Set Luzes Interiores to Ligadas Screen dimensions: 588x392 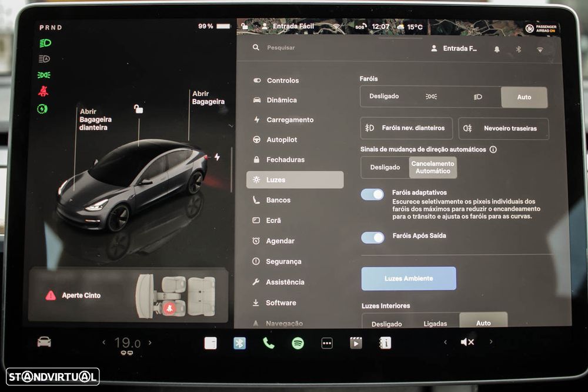point(435,323)
